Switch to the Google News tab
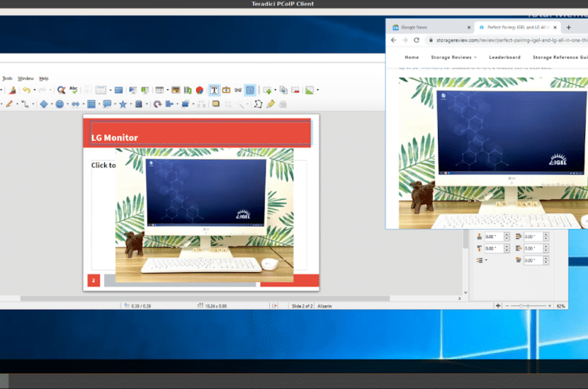 tap(430, 27)
